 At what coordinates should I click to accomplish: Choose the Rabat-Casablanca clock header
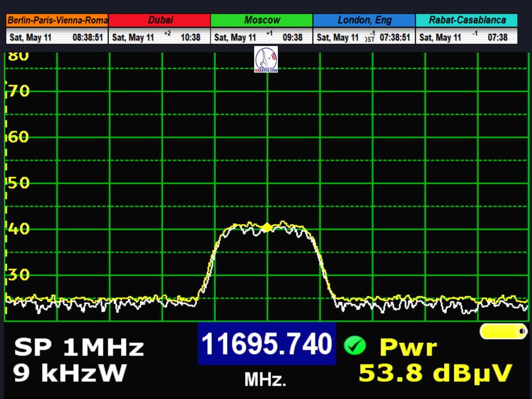[467, 20]
